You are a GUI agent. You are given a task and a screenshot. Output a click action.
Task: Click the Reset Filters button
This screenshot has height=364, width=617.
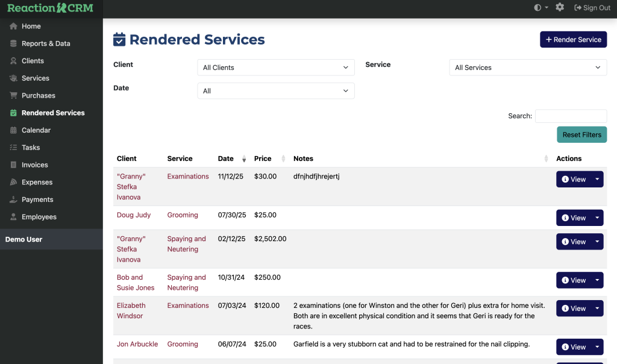[x=581, y=135]
